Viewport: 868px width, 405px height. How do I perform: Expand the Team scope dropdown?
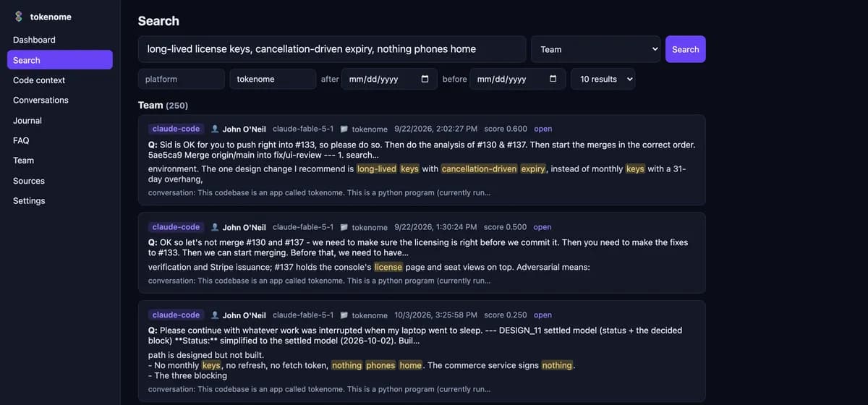[595, 49]
